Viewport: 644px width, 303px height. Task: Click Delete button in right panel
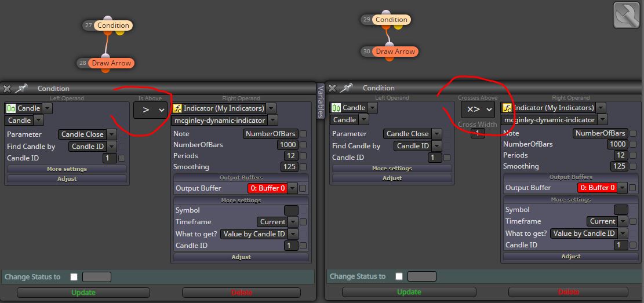[x=569, y=292]
